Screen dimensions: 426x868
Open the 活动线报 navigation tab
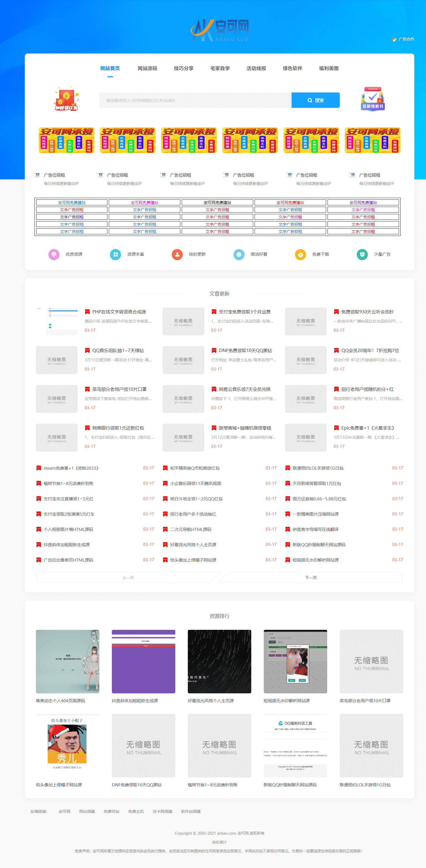pos(257,69)
